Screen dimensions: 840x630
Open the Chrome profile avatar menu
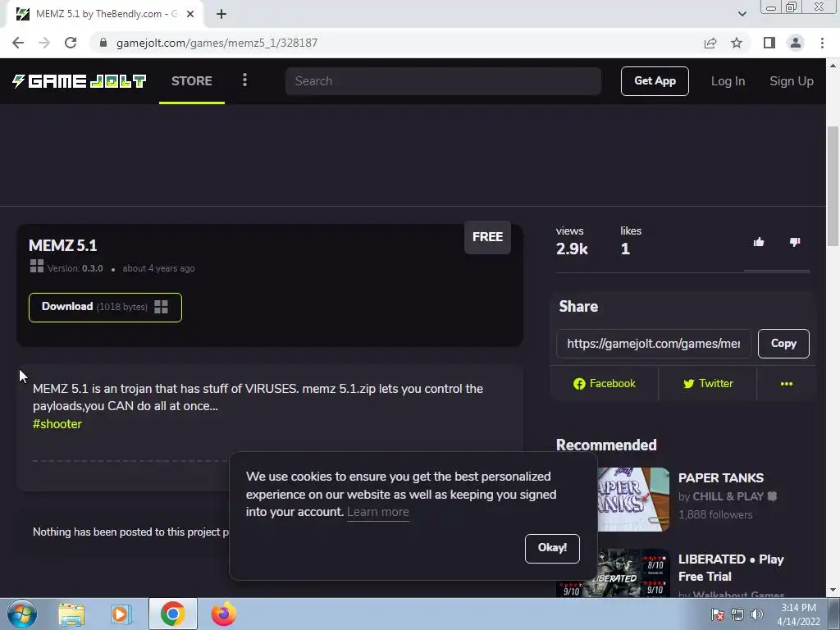click(x=796, y=43)
